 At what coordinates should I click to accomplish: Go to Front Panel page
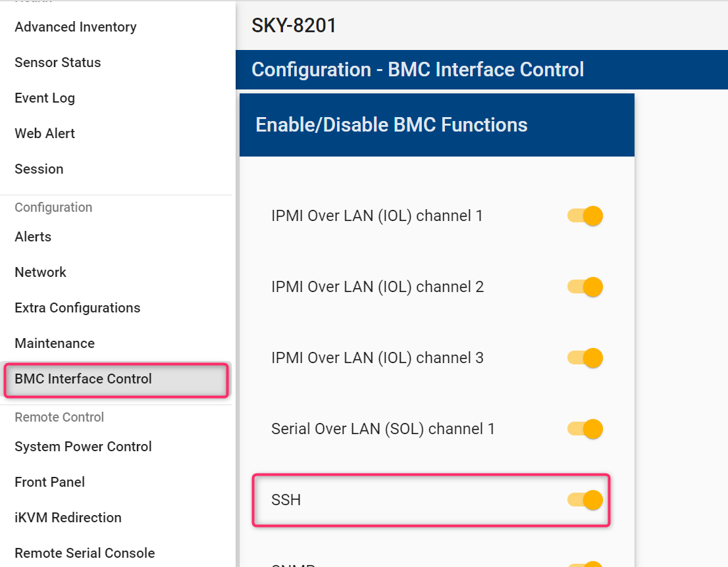[50, 482]
